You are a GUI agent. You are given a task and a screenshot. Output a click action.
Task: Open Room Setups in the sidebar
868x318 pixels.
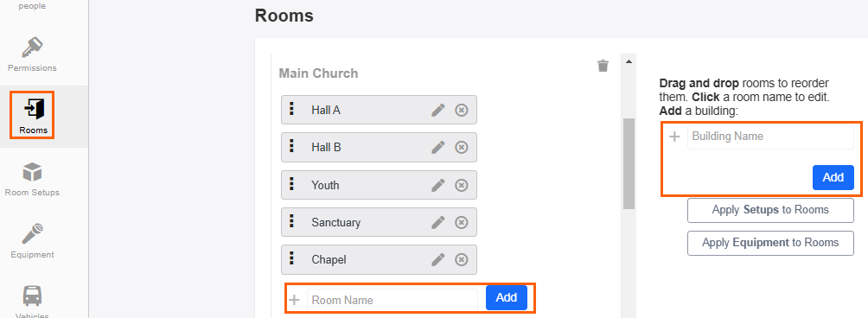coord(32,179)
